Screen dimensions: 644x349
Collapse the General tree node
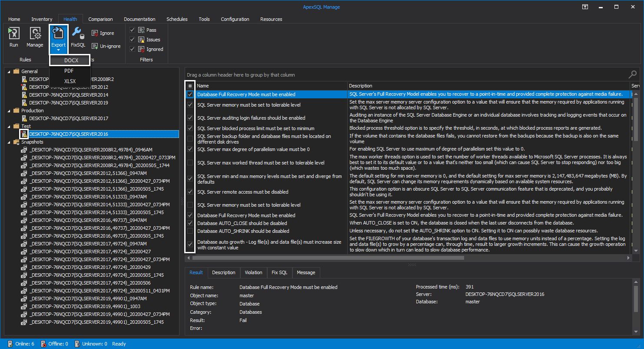tap(10, 71)
